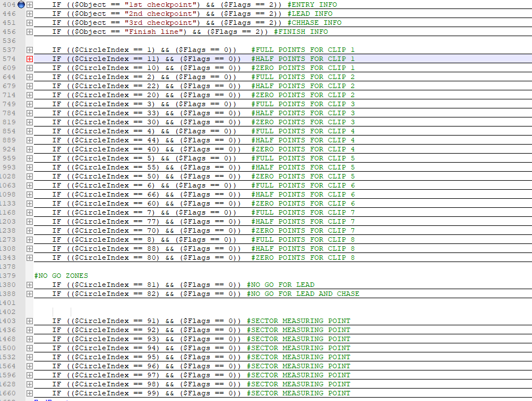Image resolution: width=532 pixels, height=401 pixels.
Task: Click the #CHHASE INFO comment
Action: 314,23
